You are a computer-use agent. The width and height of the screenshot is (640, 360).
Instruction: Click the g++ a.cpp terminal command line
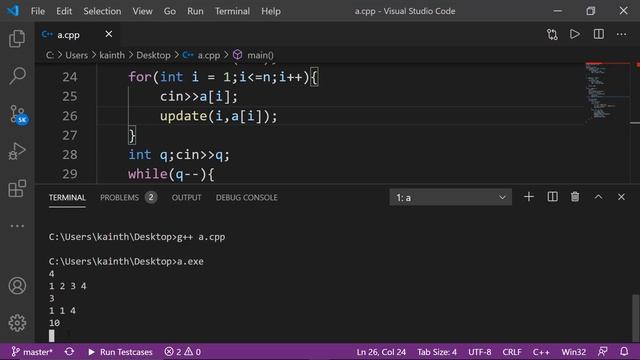point(137,237)
